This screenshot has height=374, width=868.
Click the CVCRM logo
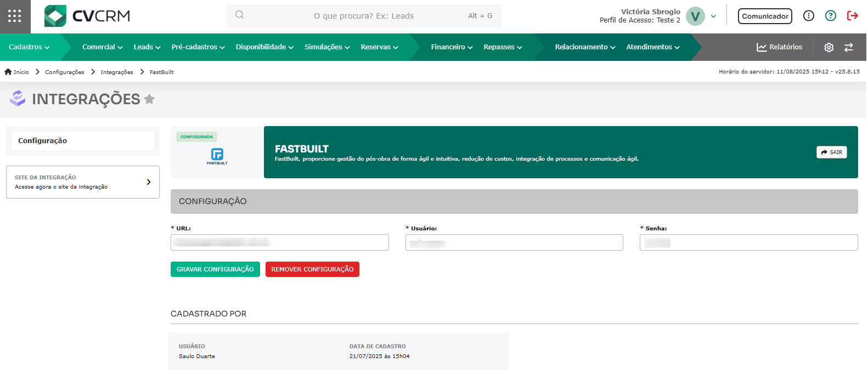87,16
